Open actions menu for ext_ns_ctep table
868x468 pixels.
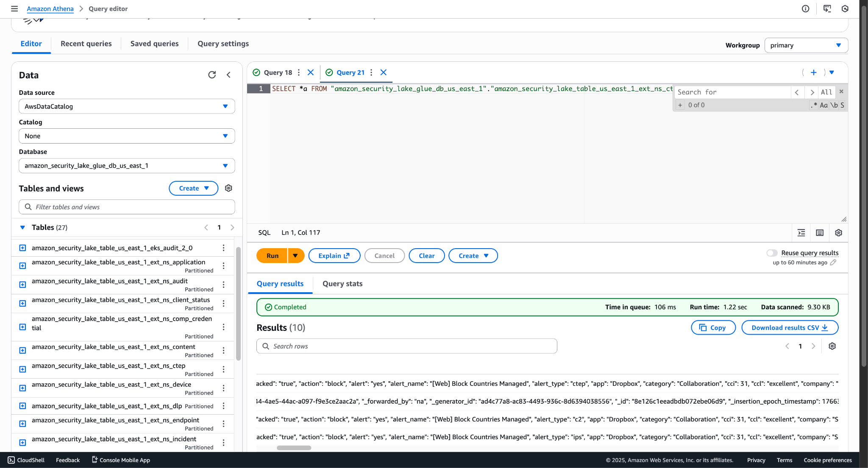click(223, 369)
